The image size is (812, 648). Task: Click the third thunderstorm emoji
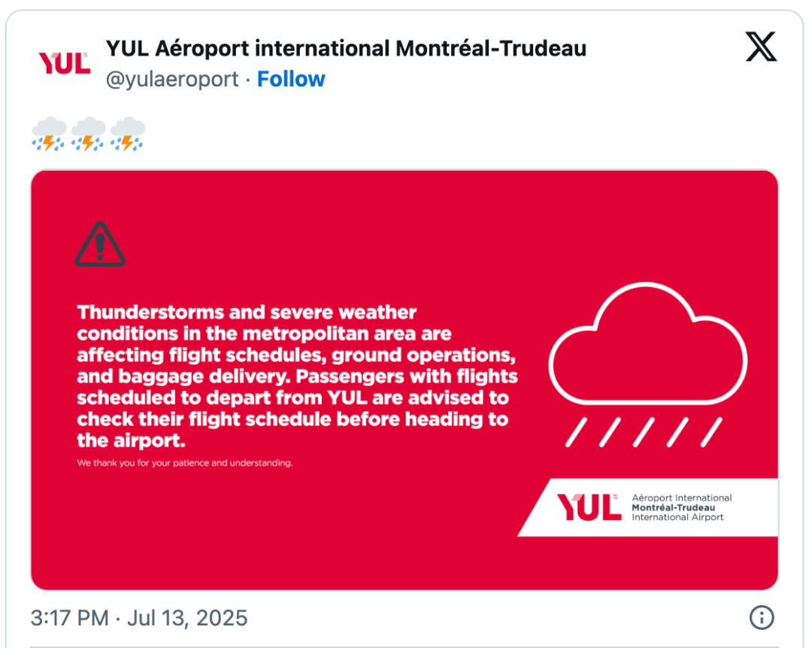(x=127, y=134)
